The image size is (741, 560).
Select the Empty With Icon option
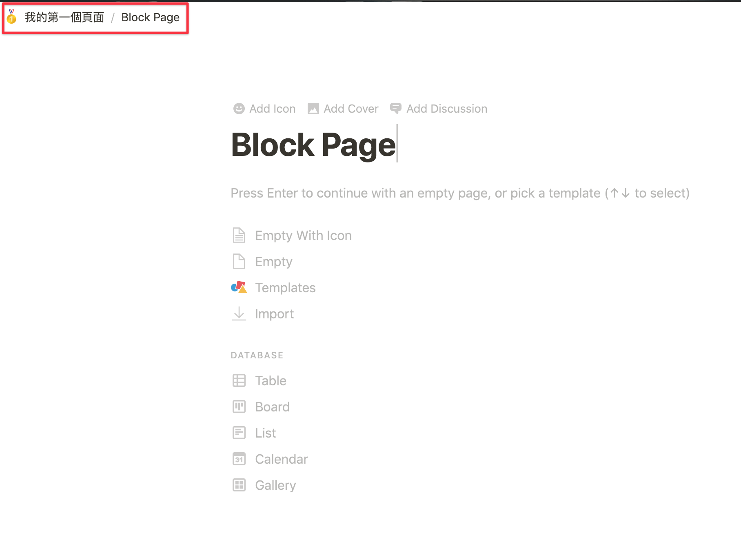(x=303, y=236)
